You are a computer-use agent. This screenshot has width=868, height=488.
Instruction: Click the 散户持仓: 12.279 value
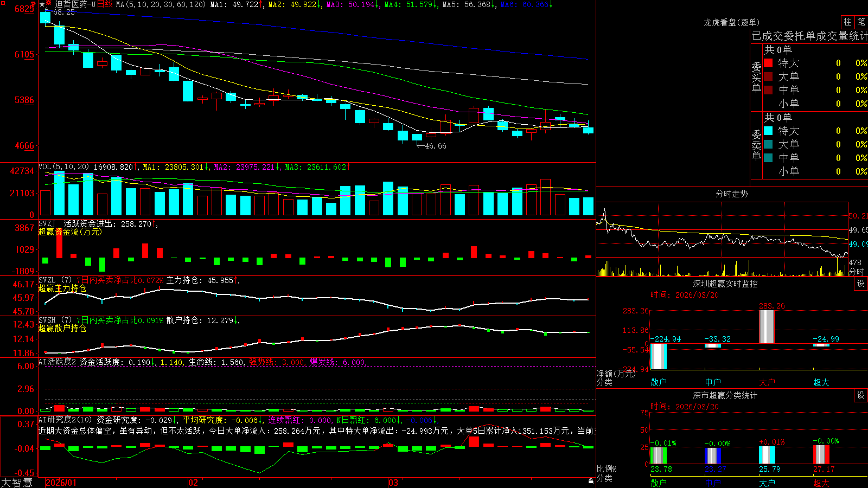(x=201, y=320)
